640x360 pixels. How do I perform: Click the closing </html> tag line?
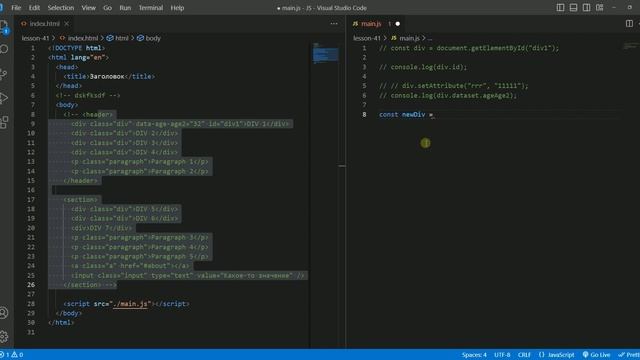click(x=61, y=322)
